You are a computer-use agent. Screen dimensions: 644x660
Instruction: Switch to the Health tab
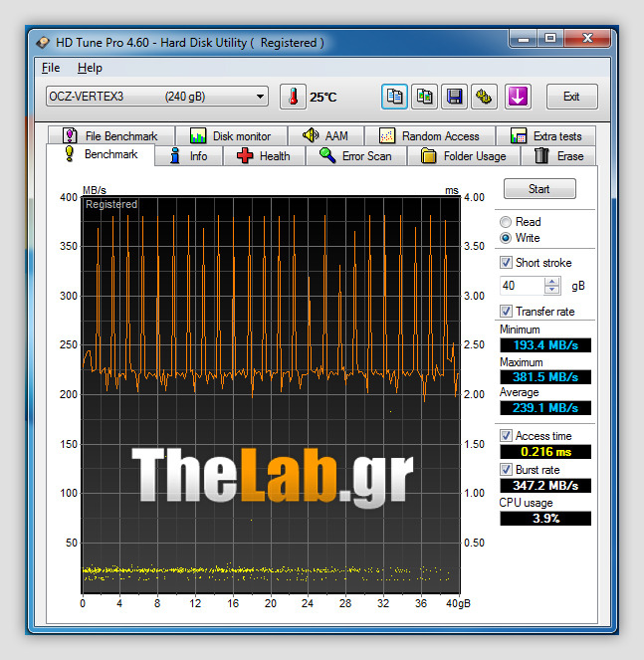pyautogui.click(x=264, y=156)
